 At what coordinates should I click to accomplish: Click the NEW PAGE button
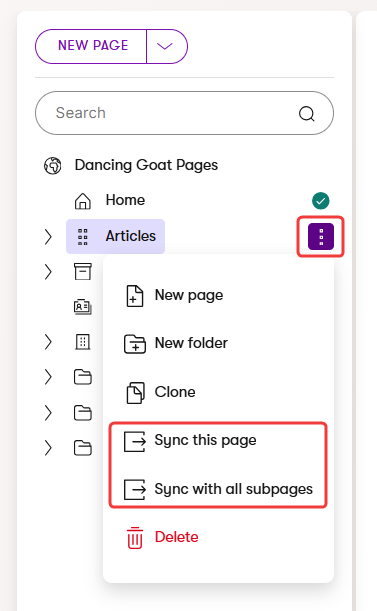click(91, 46)
